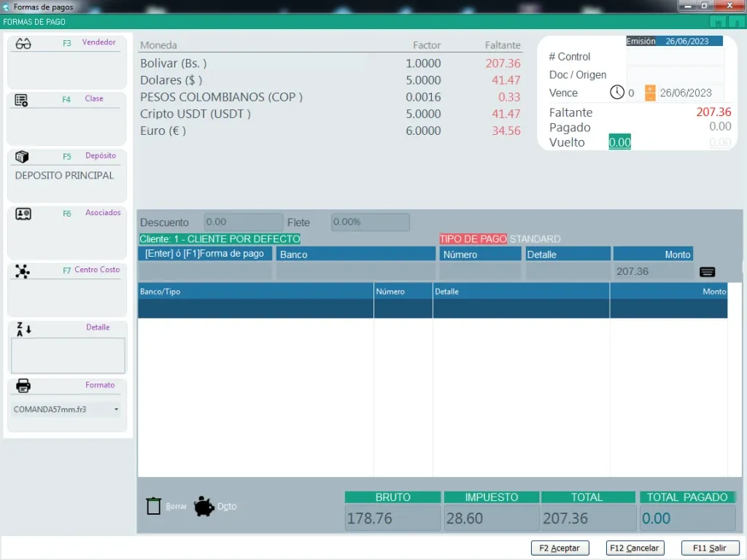Open the Clase list icon

21,101
